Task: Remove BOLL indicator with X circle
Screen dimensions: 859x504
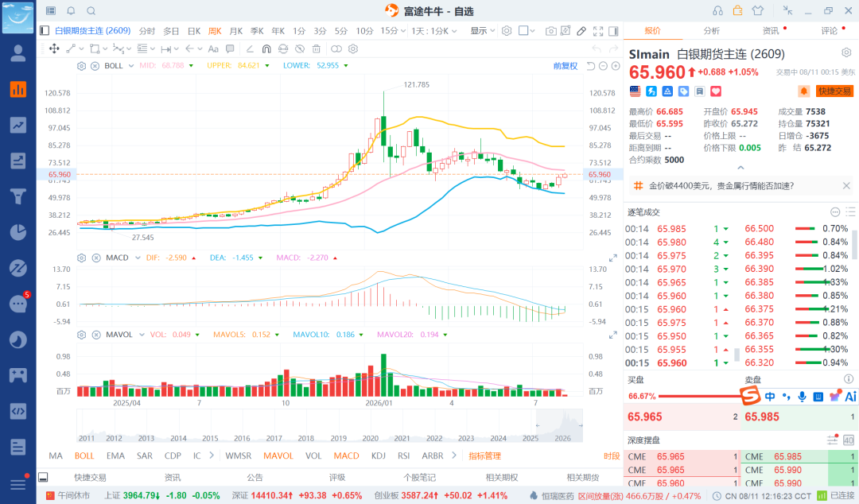Action: (95, 66)
